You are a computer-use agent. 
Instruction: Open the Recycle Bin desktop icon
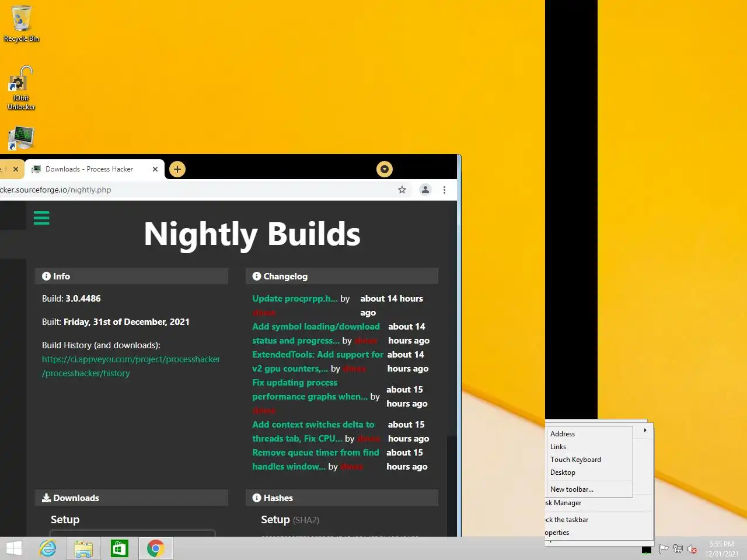(22, 24)
